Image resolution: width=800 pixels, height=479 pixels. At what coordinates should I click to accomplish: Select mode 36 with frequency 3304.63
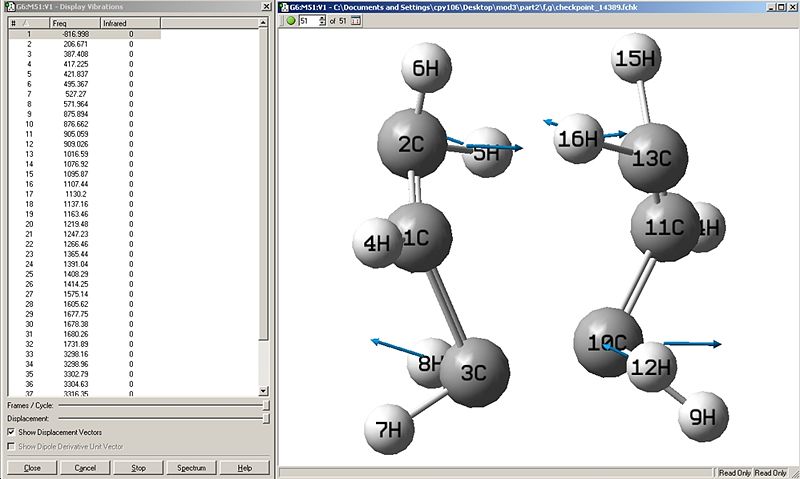coord(85,384)
